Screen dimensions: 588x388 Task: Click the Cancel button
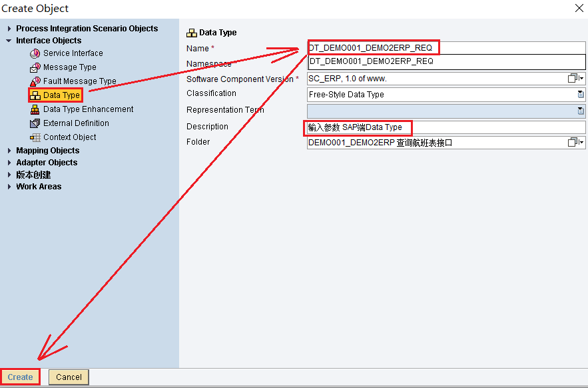pos(69,377)
